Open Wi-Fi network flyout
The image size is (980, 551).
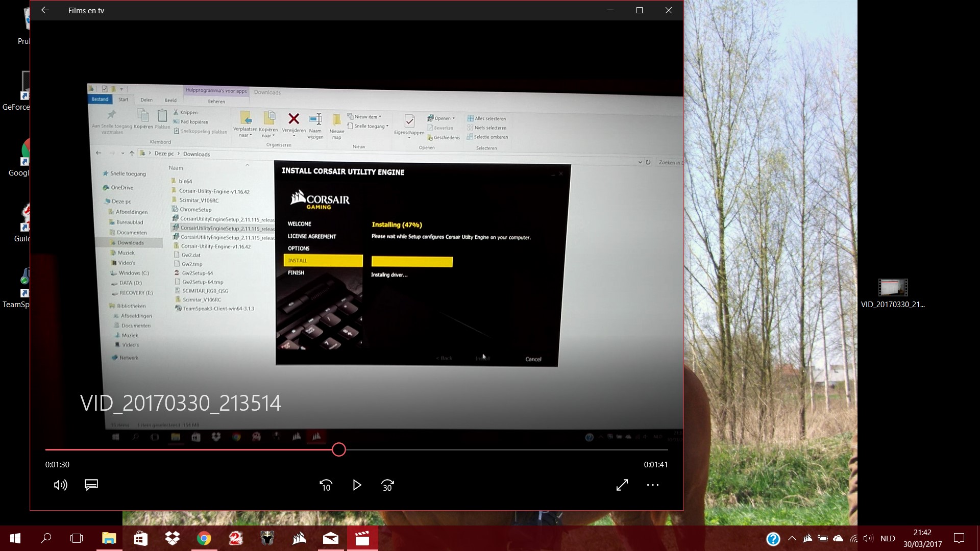[x=854, y=538]
